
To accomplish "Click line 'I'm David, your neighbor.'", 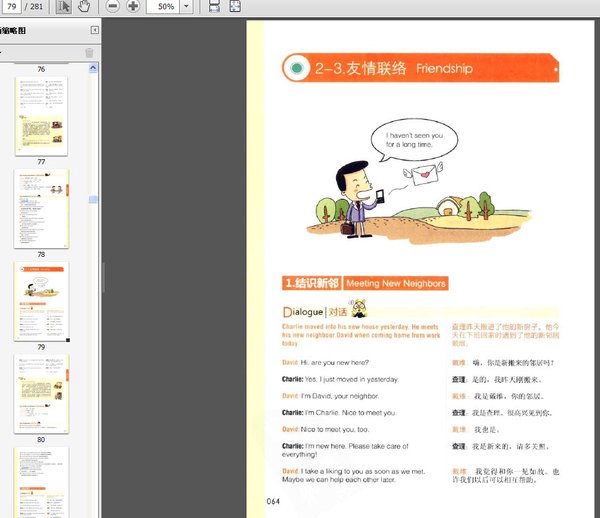I will [x=340, y=396].
